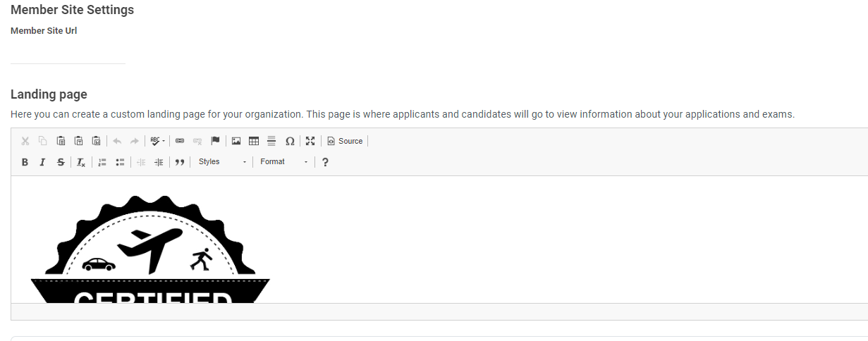Insert an image into the editor
The height and width of the screenshot is (341, 868).
[x=236, y=141]
